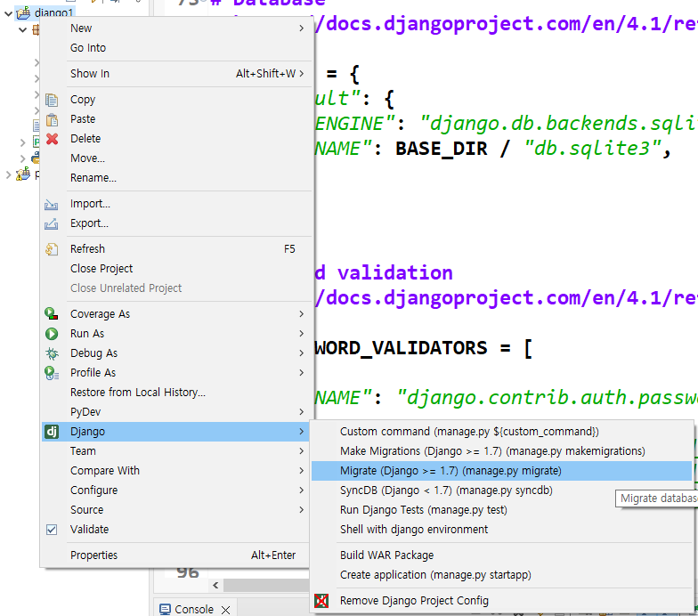Click the django1 project name

click(53, 12)
